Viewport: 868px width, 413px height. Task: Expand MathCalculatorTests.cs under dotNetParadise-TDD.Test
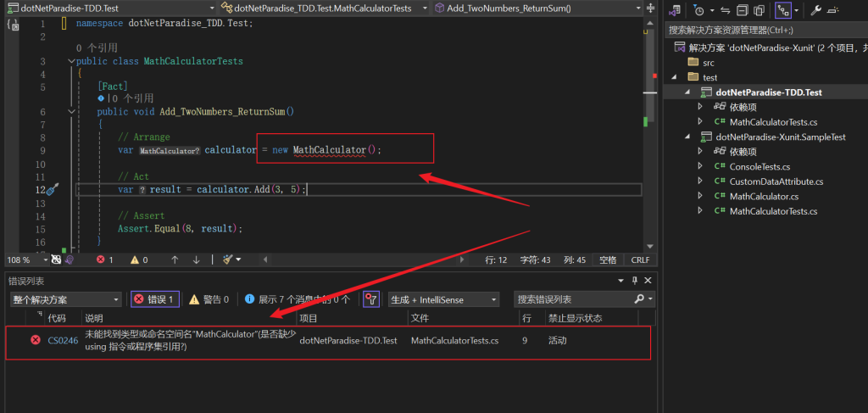[700, 122]
